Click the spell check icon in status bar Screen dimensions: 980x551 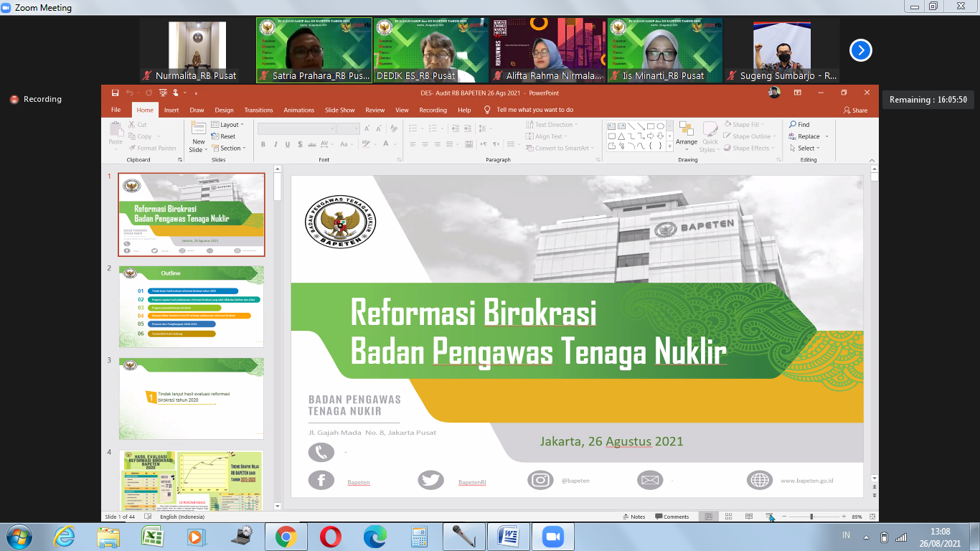coord(148,517)
